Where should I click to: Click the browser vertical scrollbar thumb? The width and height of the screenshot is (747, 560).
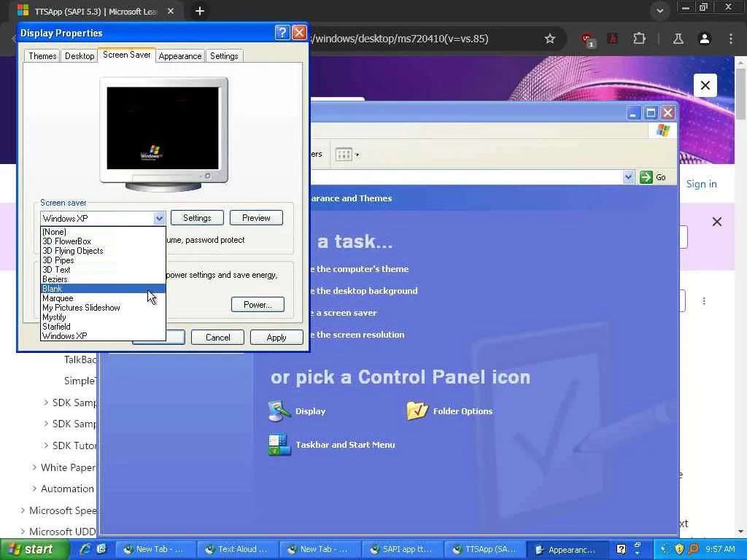[x=740, y=94]
